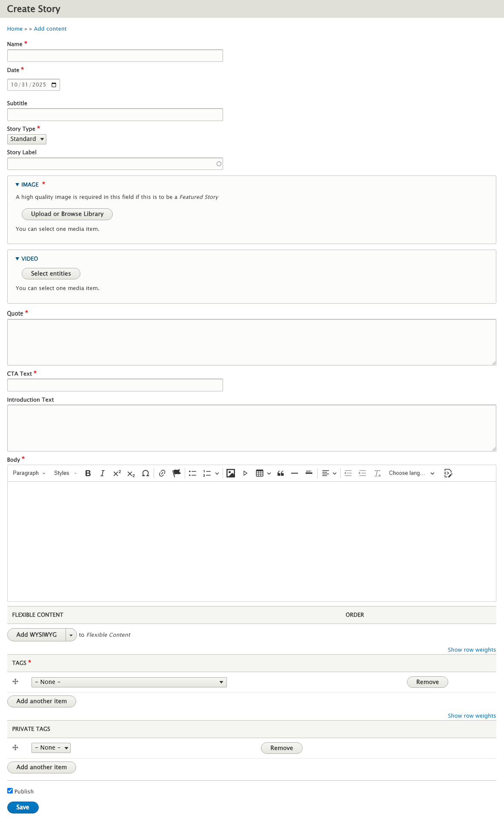The height and width of the screenshot is (822, 504).
Task: Toggle bold formatting in Body editor
Action: click(x=88, y=473)
